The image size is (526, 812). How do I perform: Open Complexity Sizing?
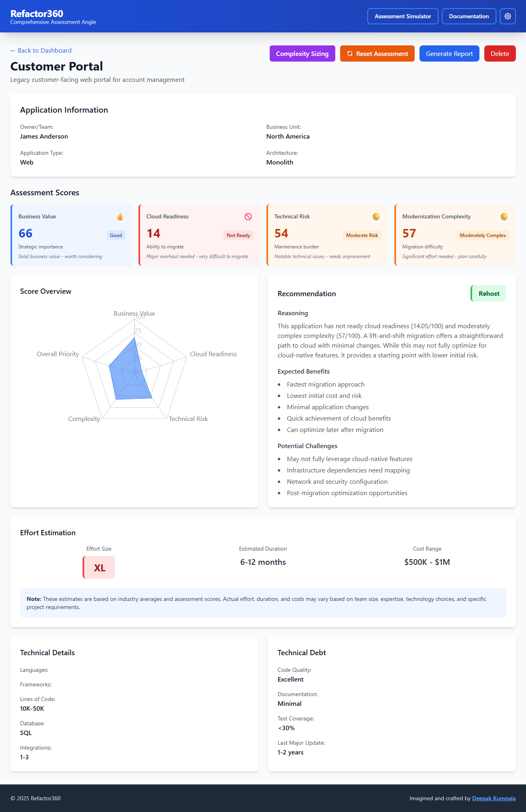(x=302, y=53)
